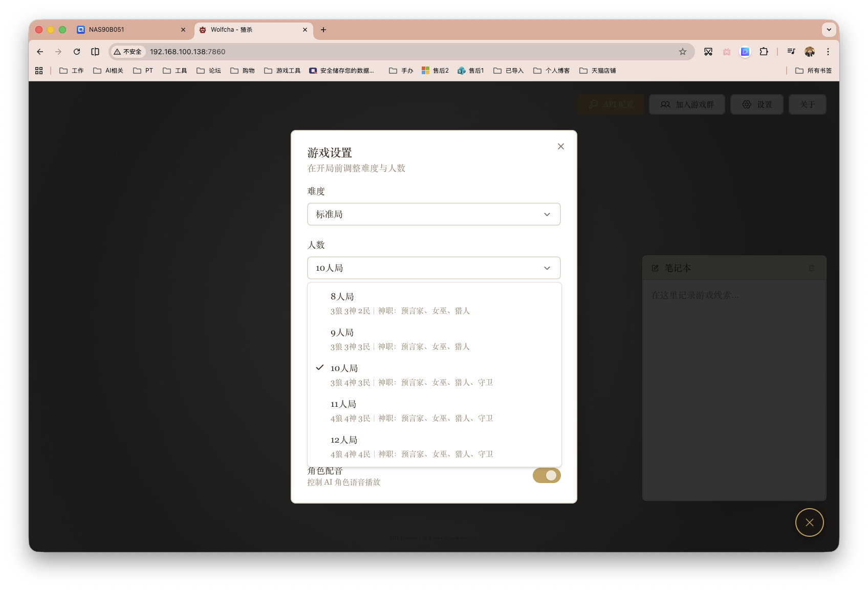Open the 游戏工具 bookmarks folder

(x=281, y=70)
